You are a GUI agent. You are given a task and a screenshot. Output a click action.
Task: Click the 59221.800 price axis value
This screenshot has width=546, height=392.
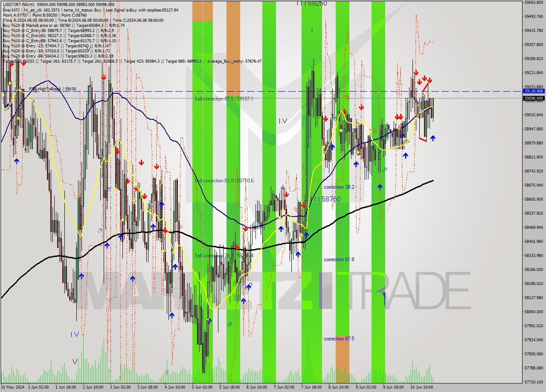[x=534, y=72]
